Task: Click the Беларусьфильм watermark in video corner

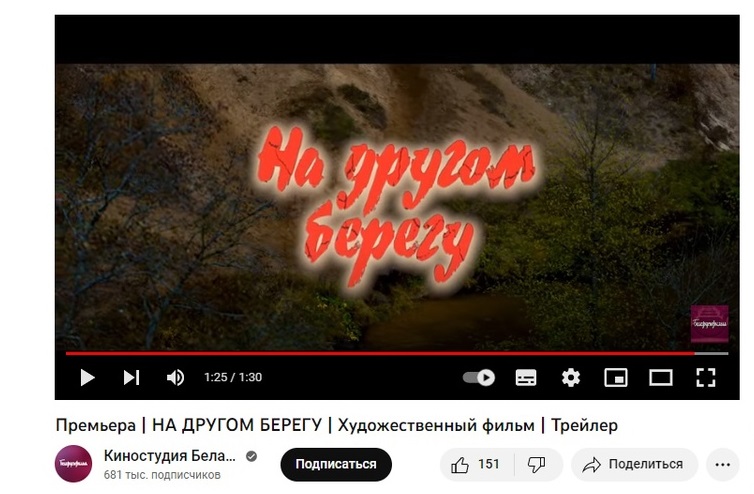Action: coord(709,324)
